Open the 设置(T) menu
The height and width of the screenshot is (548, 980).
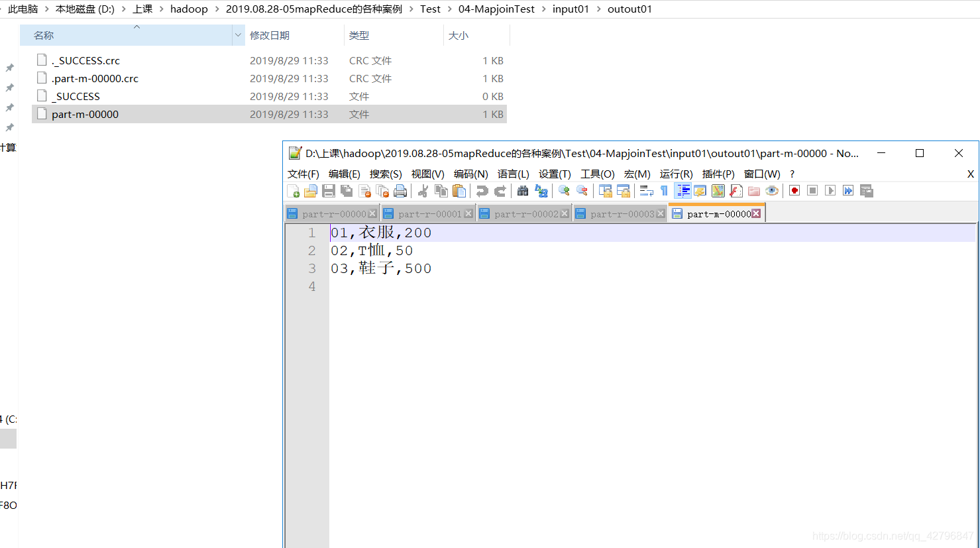pyautogui.click(x=555, y=174)
